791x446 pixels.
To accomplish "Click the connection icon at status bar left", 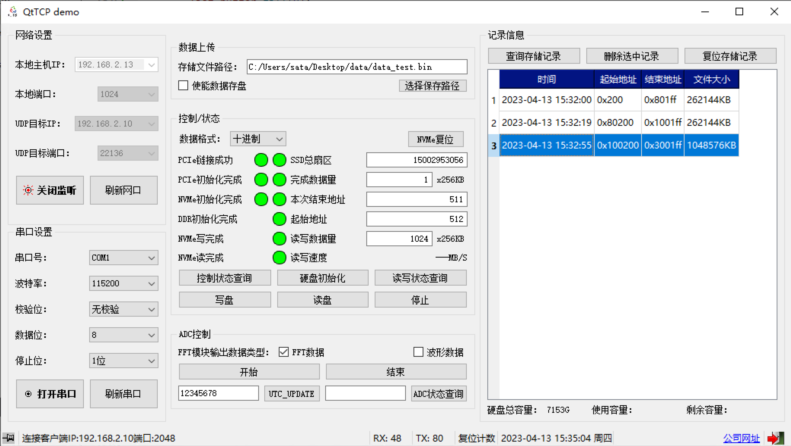I will click(x=9, y=438).
